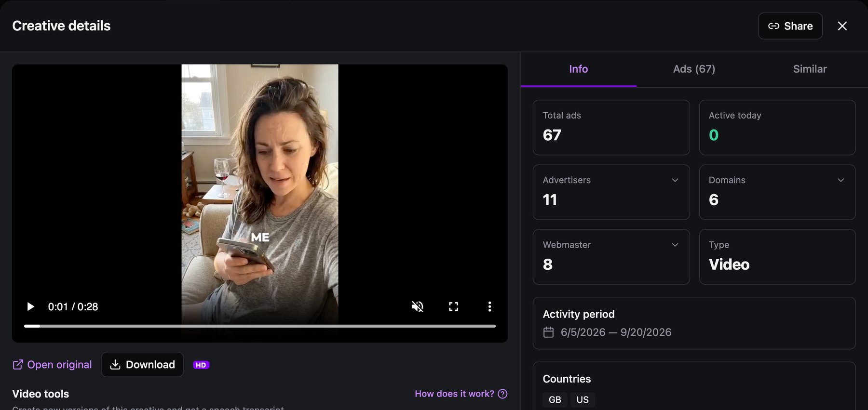Click the Video tools heading
Screen dimensions: 868x410
pyautogui.click(x=41, y=394)
